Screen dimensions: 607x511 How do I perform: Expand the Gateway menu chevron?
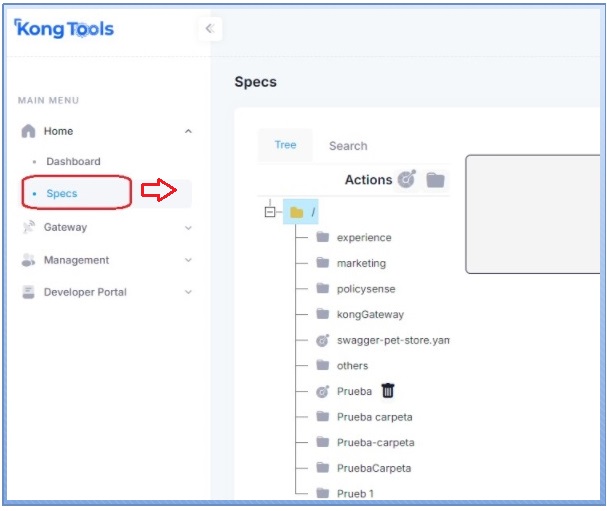pyautogui.click(x=188, y=228)
